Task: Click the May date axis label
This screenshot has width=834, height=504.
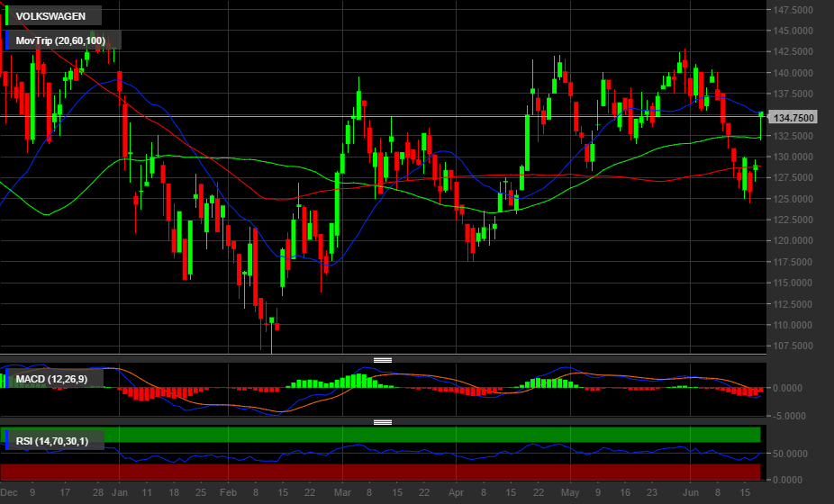Action: (x=569, y=493)
